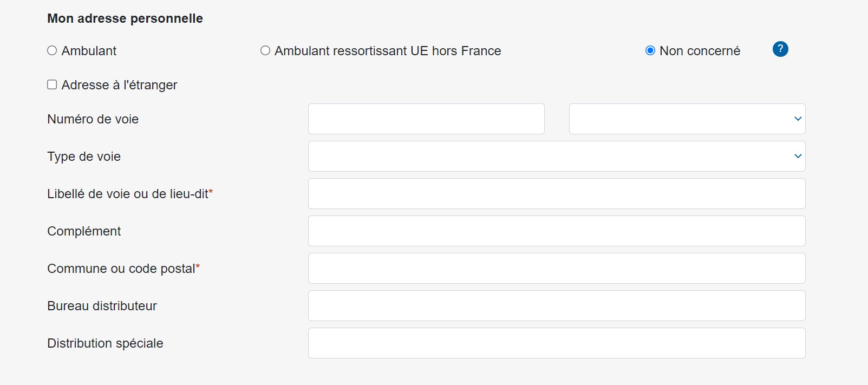
Task: Choose Ambulant ressortissant UE hors France option
Action: (x=265, y=50)
